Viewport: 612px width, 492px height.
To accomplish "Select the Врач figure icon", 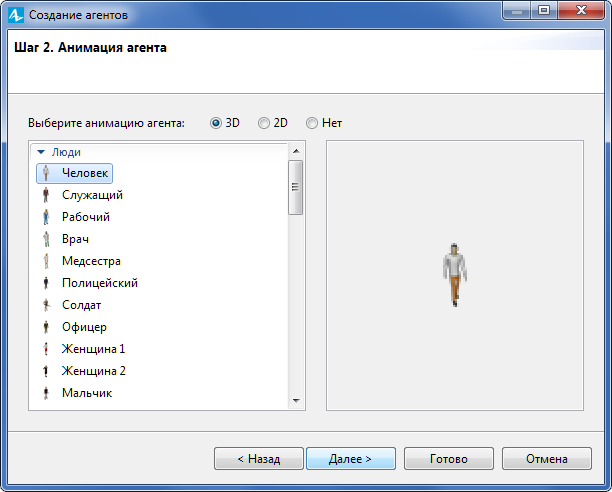I will point(46,239).
